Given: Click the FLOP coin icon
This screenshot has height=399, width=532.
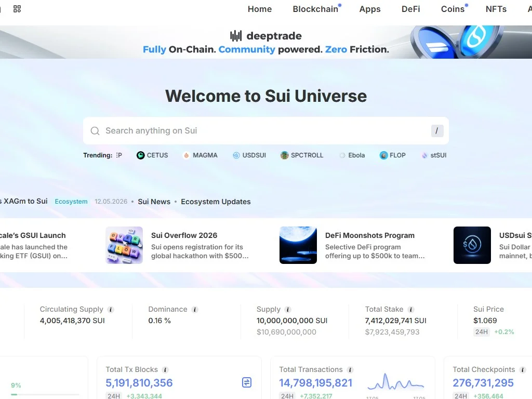Looking at the screenshot, I should pos(383,155).
